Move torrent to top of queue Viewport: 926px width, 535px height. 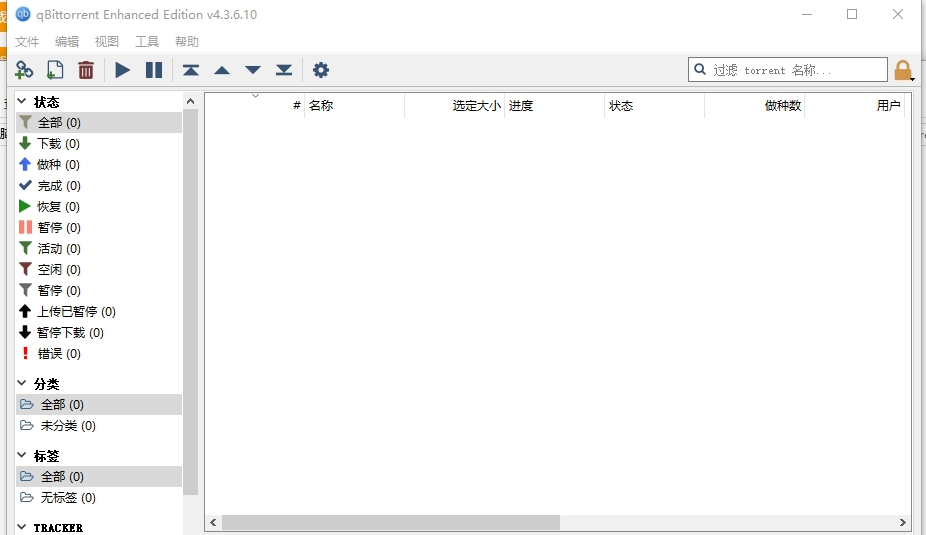pos(190,70)
